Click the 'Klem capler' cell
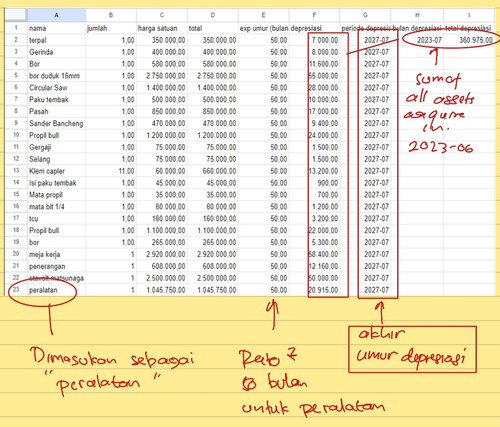This screenshot has width=500, height=427. [x=56, y=171]
